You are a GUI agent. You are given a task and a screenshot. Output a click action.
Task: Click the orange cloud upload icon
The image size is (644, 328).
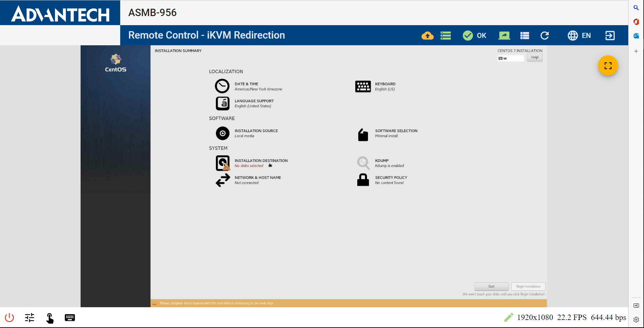coord(427,36)
